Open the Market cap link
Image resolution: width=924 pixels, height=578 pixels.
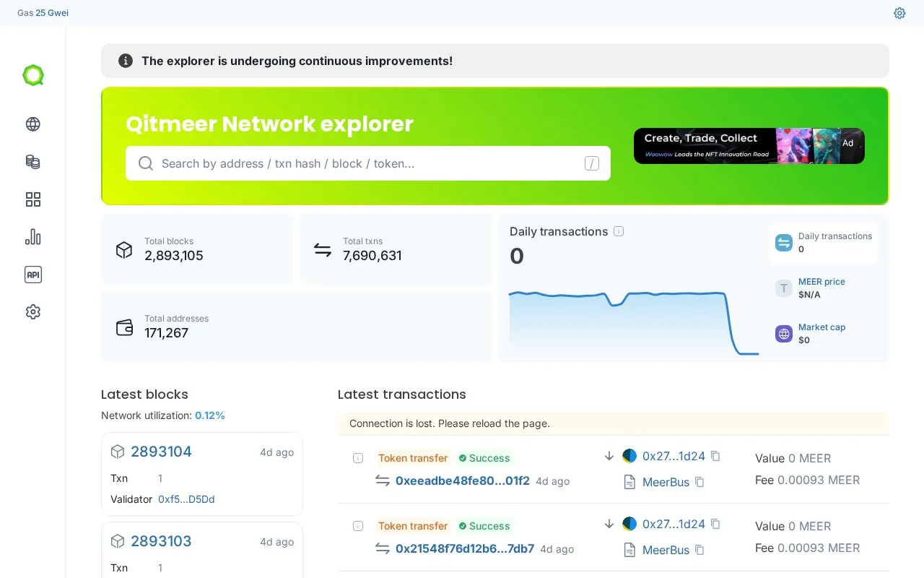(821, 327)
